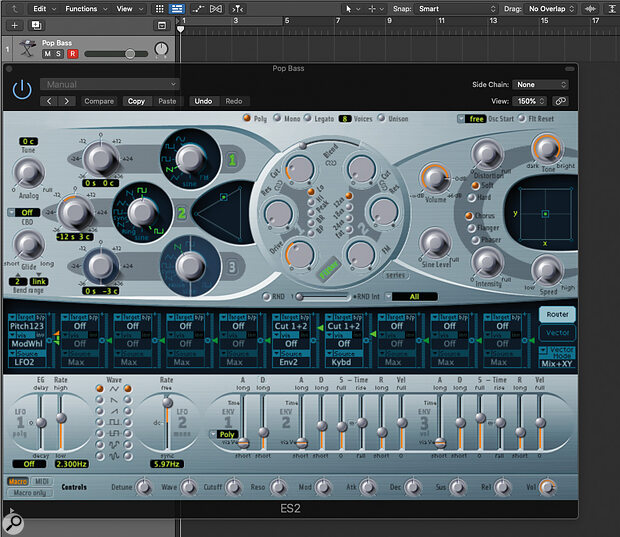
Task: Select oscillator 3 number button
Action: point(232,267)
